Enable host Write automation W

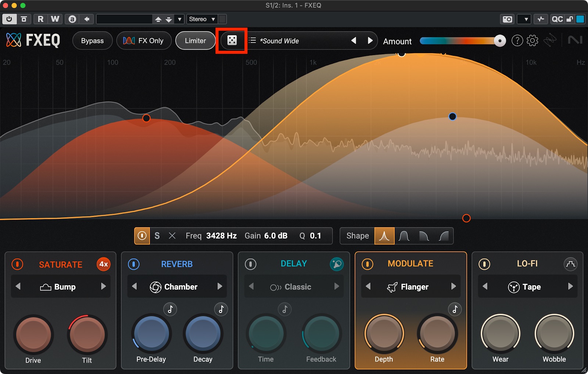(55, 19)
